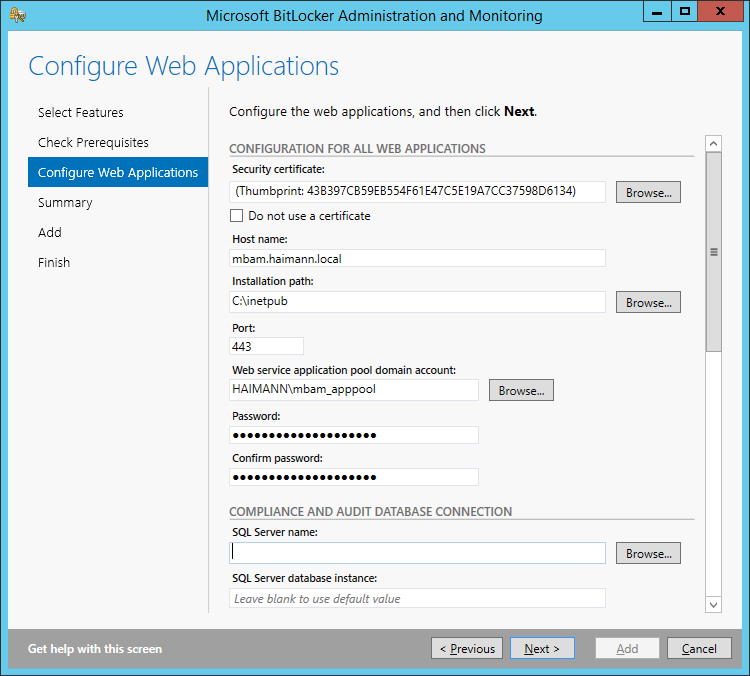Click the SQL Server database instance field
This screenshot has width=750, height=676.
tap(417, 598)
